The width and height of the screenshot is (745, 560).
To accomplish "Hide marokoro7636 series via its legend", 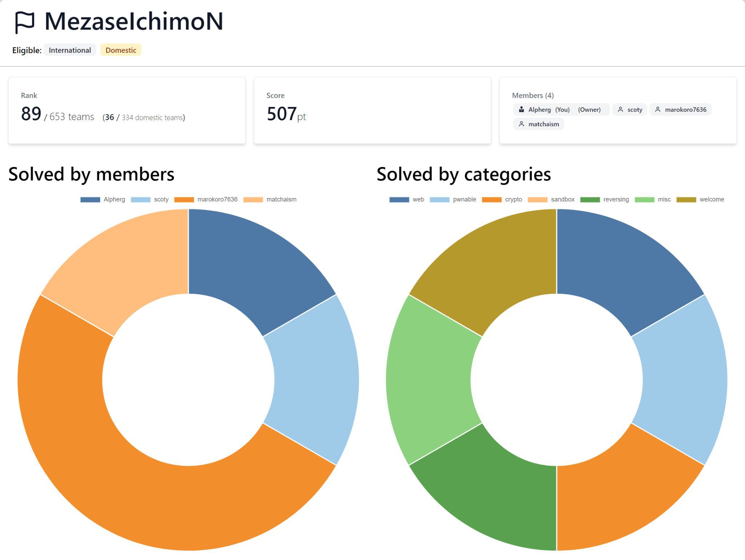I will click(x=206, y=199).
